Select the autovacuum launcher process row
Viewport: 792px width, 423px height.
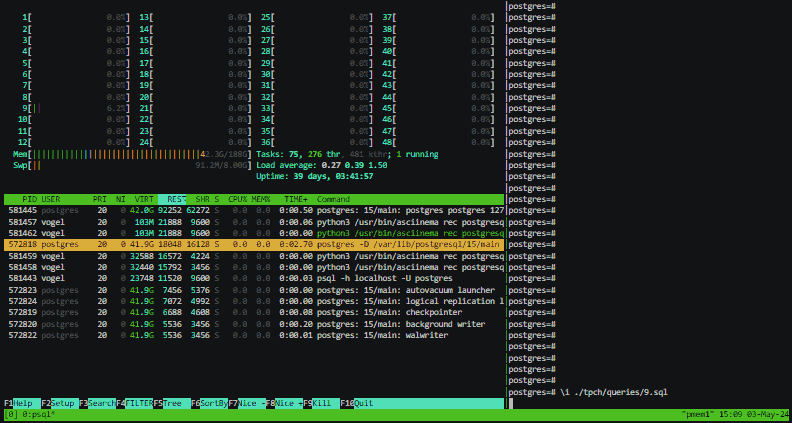(x=254, y=290)
